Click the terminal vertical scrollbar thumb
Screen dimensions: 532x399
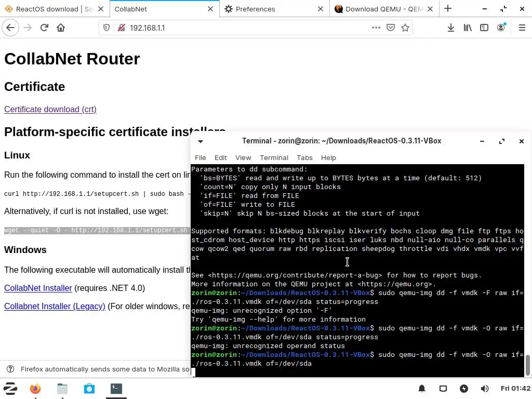(528, 365)
